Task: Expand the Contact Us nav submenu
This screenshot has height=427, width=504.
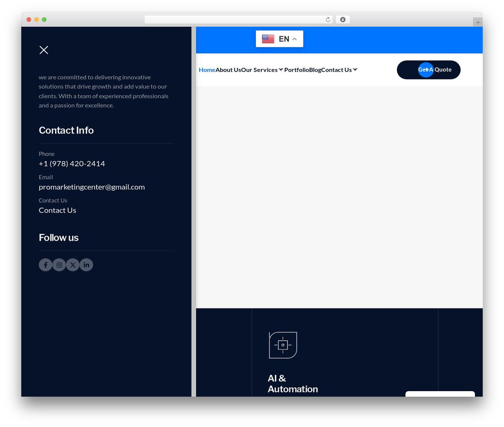Action: [x=355, y=70]
